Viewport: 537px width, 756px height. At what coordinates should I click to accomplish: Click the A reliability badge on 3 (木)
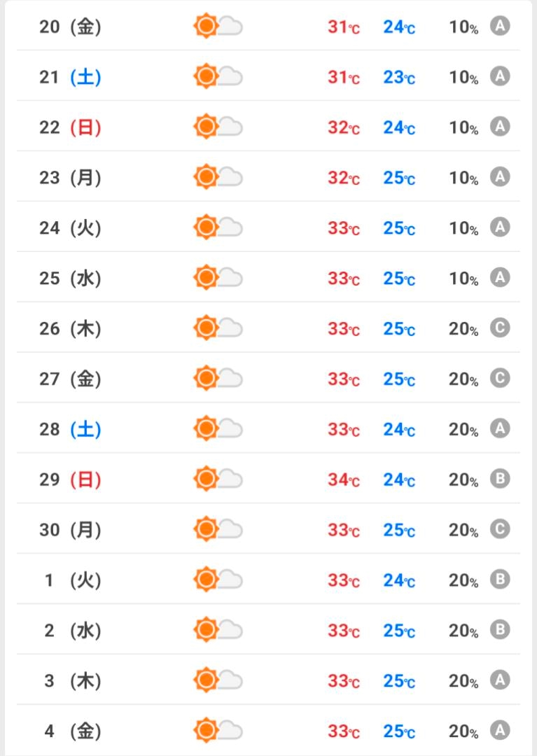(499, 680)
